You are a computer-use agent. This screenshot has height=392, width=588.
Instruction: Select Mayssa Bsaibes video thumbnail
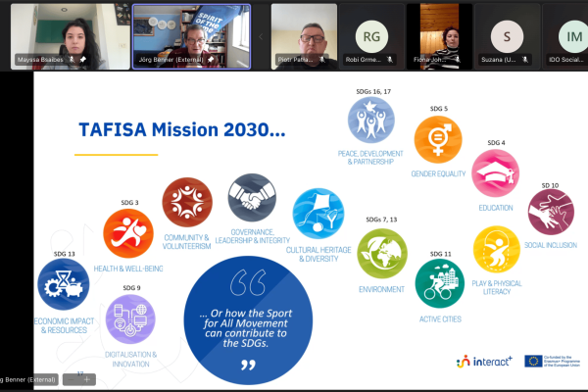point(65,36)
